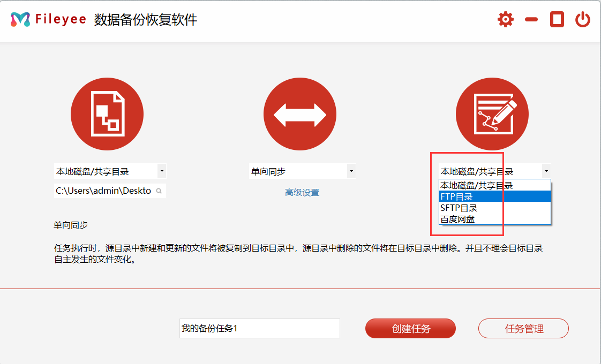
Task: Maximize the window with the square icon
Action: tap(557, 20)
